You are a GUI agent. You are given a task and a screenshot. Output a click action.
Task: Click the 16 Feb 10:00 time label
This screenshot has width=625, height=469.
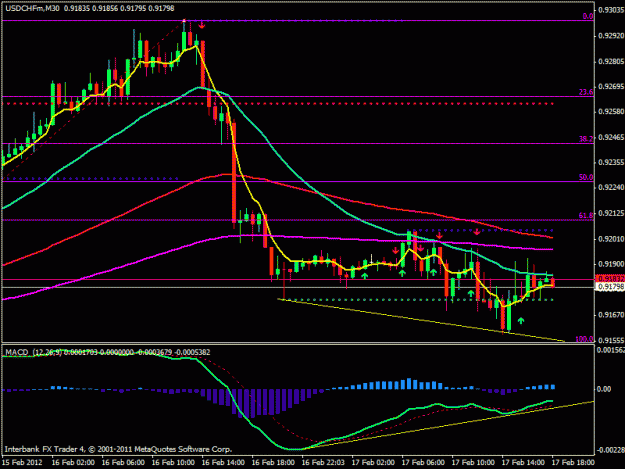coord(173,463)
